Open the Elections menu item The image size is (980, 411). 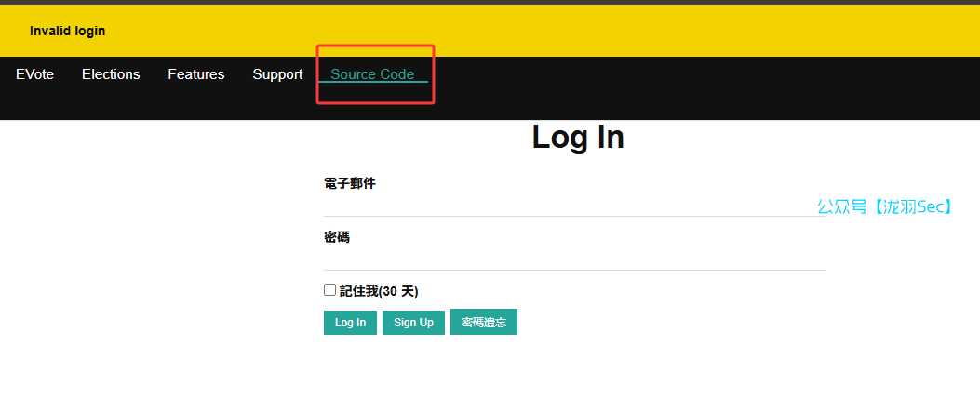pyautogui.click(x=111, y=74)
